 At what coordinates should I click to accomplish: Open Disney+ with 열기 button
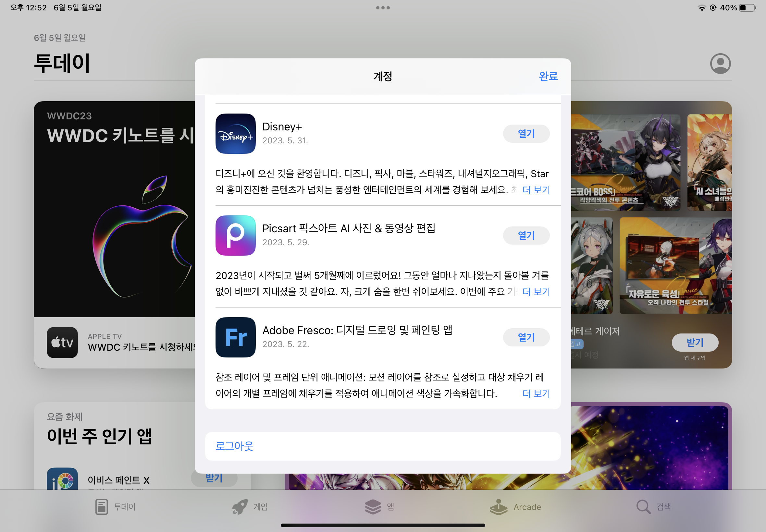click(x=526, y=134)
